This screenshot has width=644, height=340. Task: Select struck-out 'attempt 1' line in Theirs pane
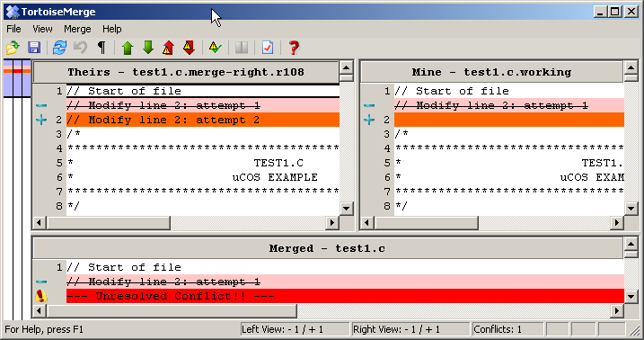(x=203, y=105)
